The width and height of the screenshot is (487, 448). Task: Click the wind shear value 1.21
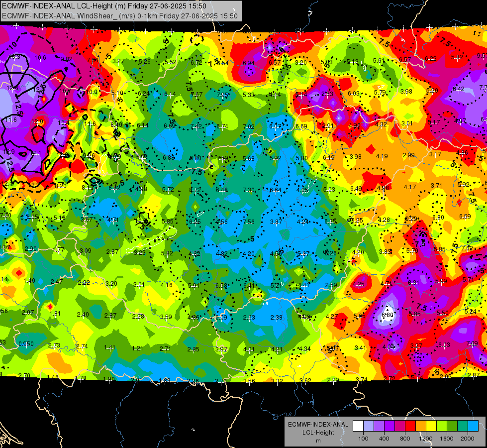pyautogui.click(x=137, y=348)
